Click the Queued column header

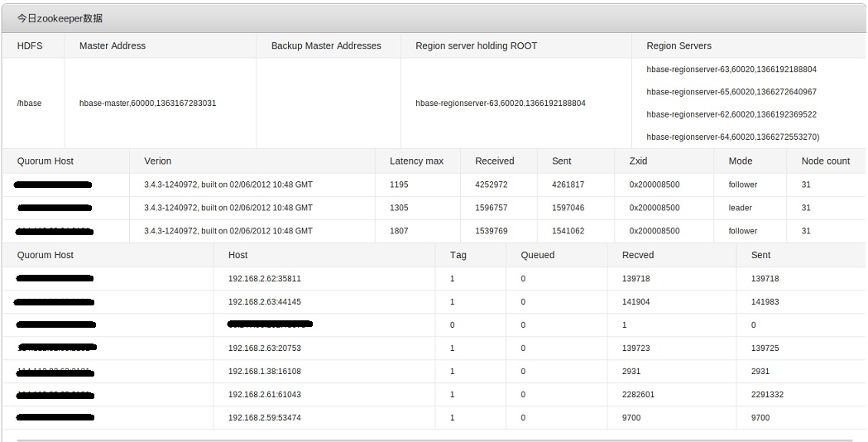coord(537,255)
